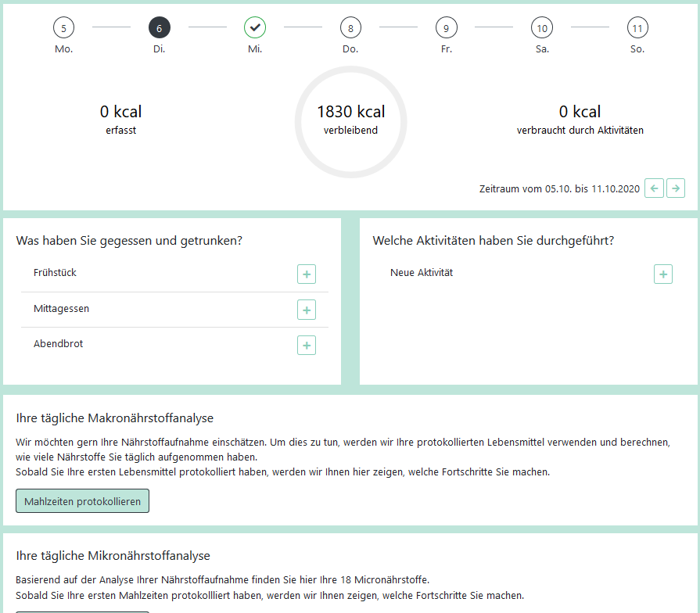The height and width of the screenshot is (613, 700).
Task: Click the Neue Aktivität label
Action: pyautogui.click(x=422, y=273)
